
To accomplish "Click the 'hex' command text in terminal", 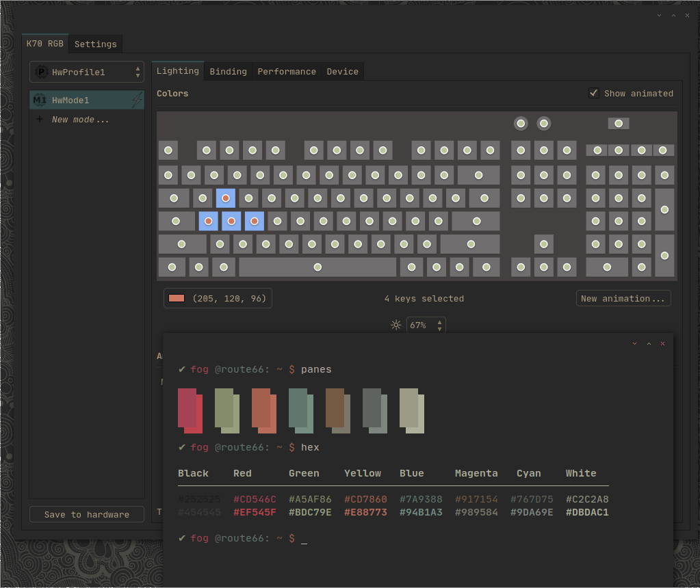I will point(310,447).
